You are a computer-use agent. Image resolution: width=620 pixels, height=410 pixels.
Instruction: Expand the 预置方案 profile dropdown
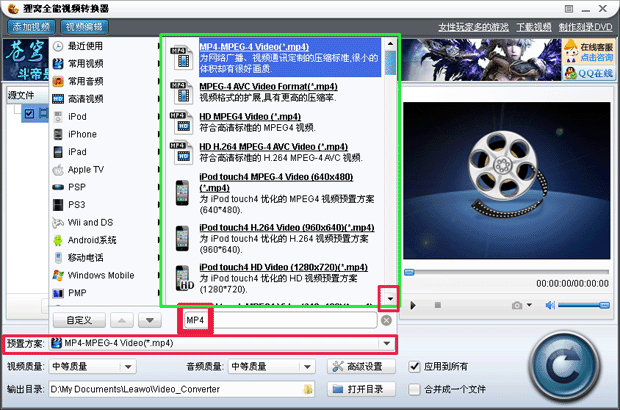[387, 344]
